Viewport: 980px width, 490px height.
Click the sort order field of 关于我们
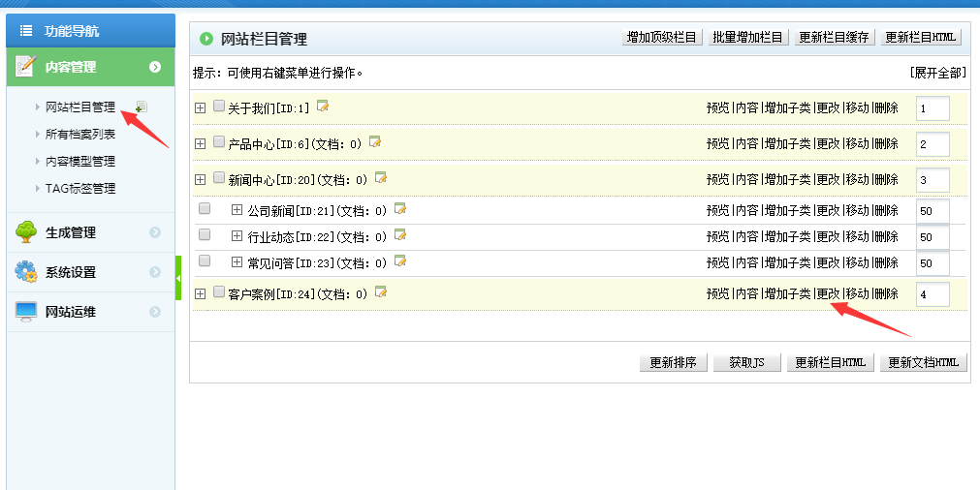[x=932, y=108]
